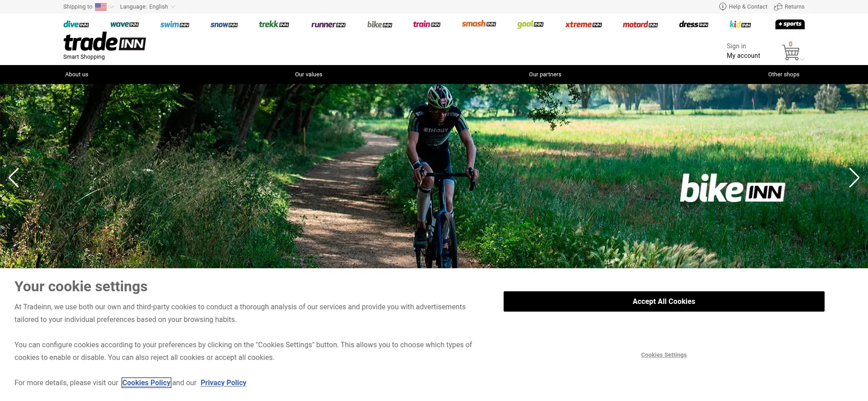
Task: Open Help & Contact
Action: click(x=743, y=7)
